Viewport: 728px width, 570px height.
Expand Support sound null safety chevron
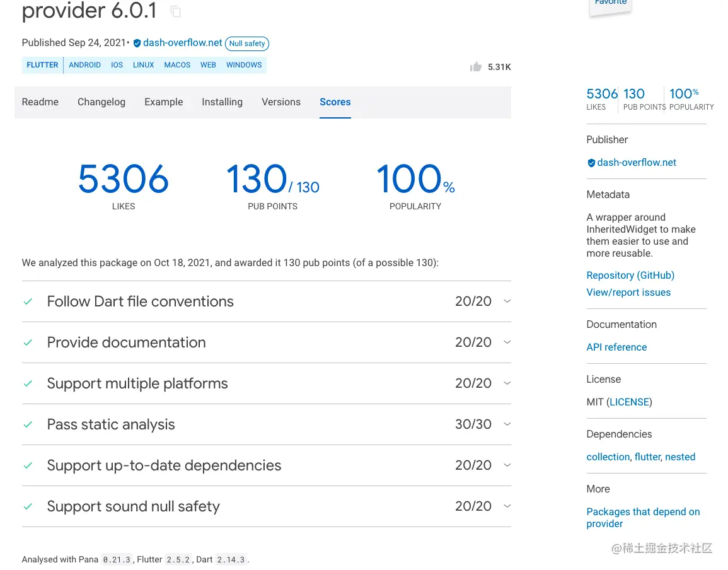tap(507, 506)
